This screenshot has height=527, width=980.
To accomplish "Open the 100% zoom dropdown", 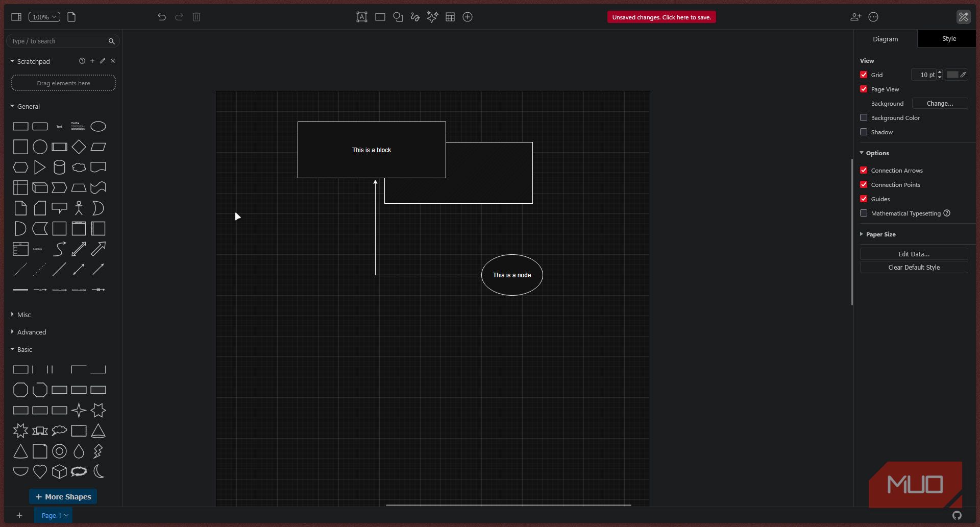I will coord(44,17).
